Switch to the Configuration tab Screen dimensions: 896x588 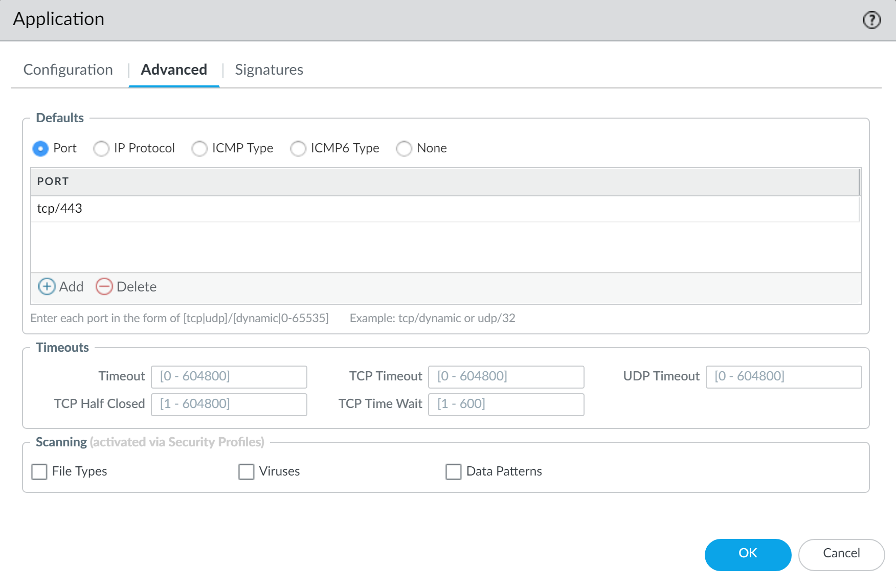pos(68,70)
